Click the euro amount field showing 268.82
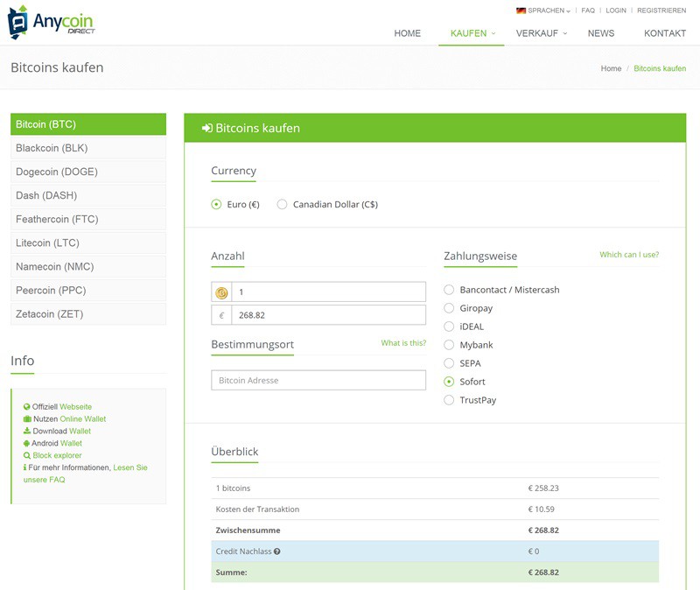Screen dimensions: 700x590 [328, 315]
